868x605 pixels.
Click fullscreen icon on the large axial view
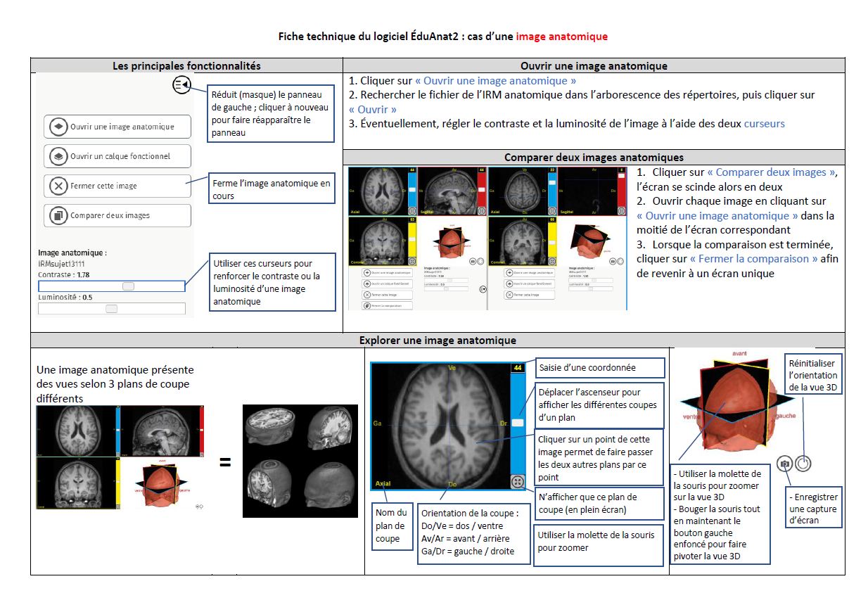click(517, 482)
